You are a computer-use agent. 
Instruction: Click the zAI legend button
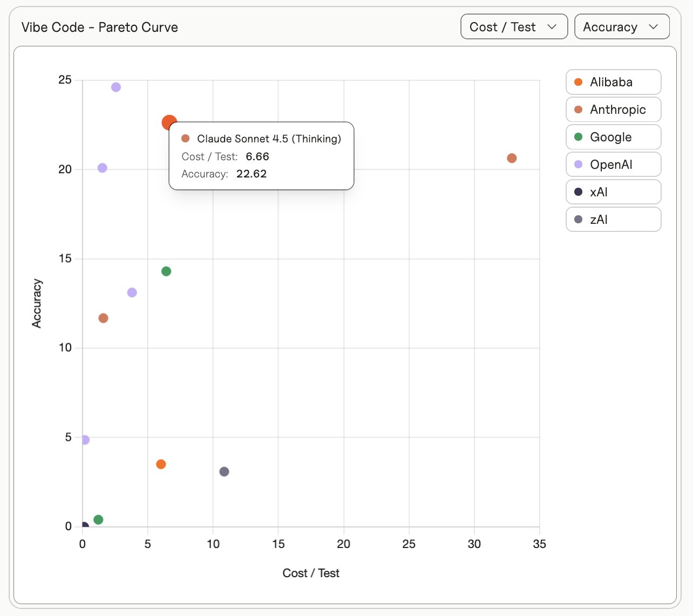(613, 220)
